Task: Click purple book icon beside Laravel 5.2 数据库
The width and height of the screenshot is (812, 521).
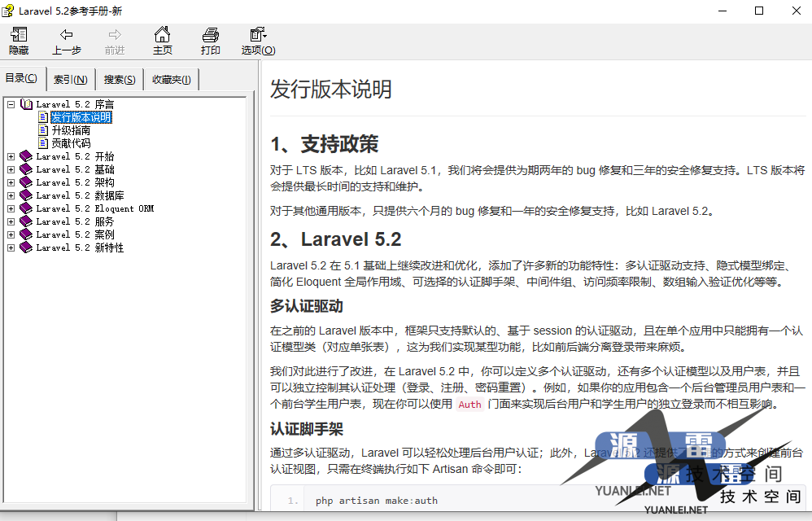Action: 26,195
